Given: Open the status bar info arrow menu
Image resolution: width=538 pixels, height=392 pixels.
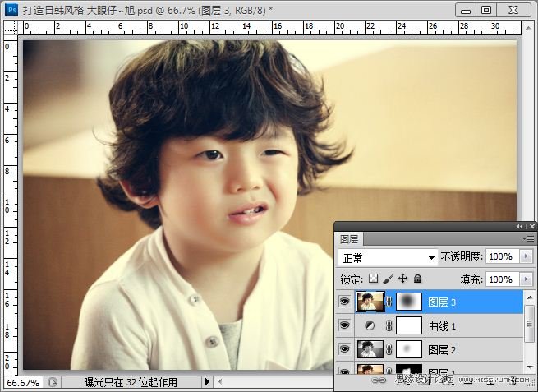Looking at the screenshot, I should (x=207, y=381).
